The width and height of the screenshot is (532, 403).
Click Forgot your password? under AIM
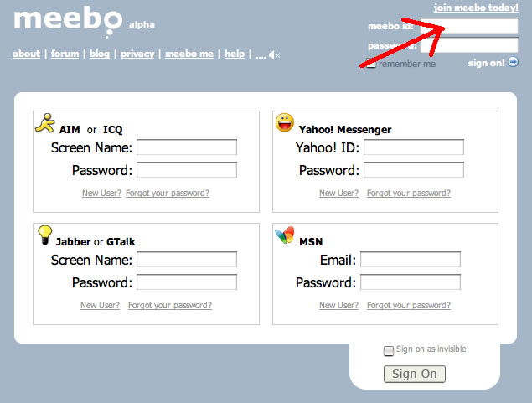(x=168, y=193)
